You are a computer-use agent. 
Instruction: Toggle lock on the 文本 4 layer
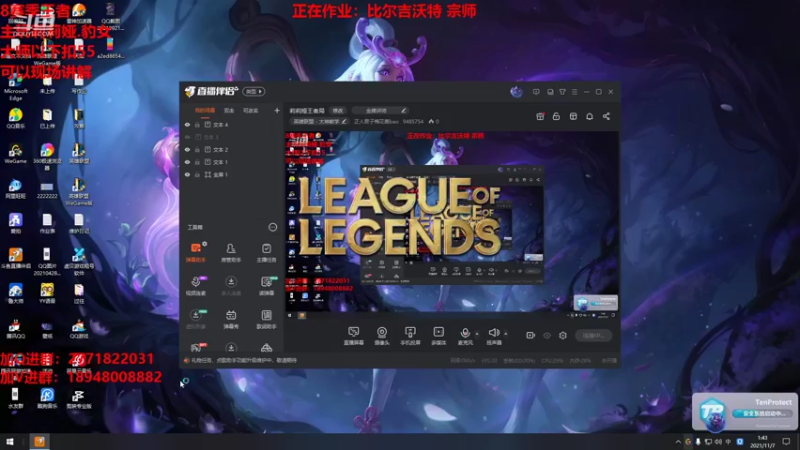197,124
